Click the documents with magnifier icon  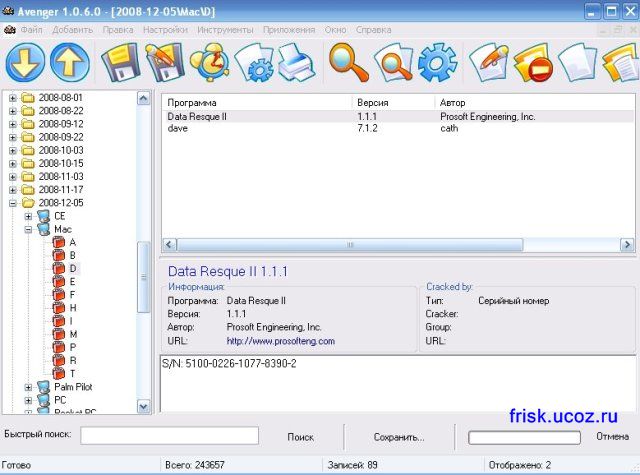click(x=393, y=62)
